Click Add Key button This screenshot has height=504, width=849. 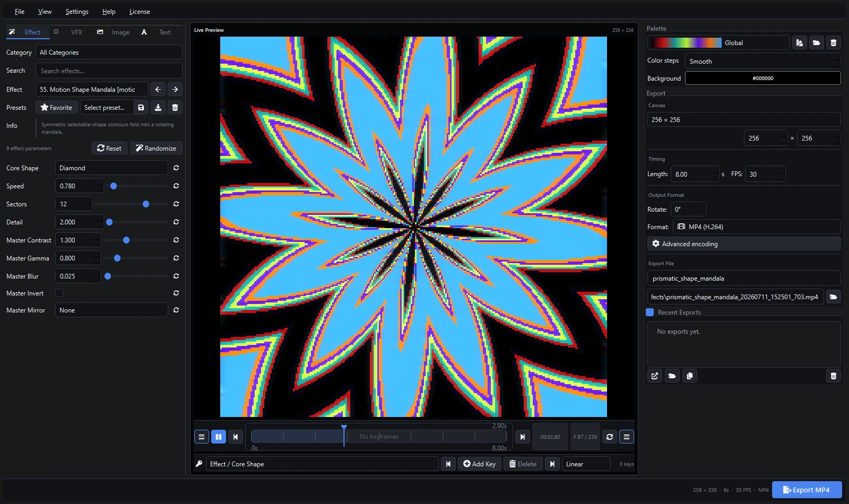click(480, 464)
